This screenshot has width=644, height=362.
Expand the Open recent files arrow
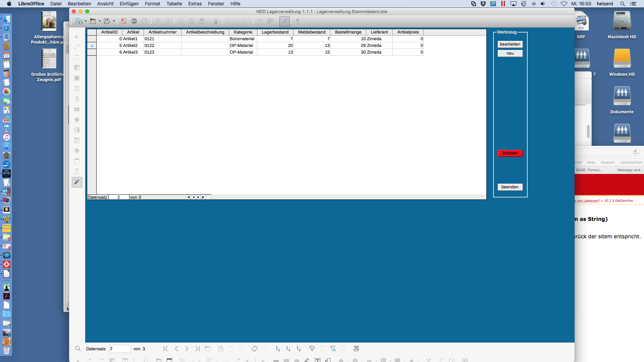[100, 21]
